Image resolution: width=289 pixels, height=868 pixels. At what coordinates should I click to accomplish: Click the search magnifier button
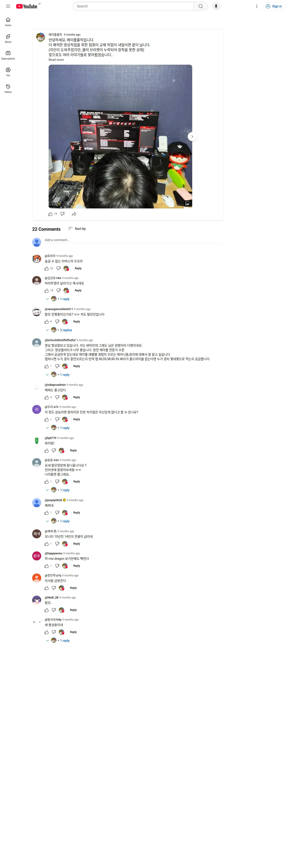(201, 6)
